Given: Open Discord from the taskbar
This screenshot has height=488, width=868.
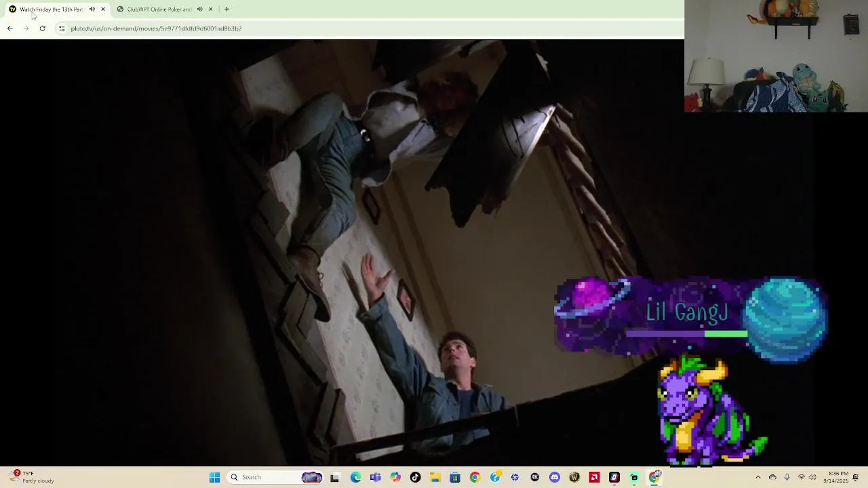Looking at the screenshot, I should (x=555, y=477).
